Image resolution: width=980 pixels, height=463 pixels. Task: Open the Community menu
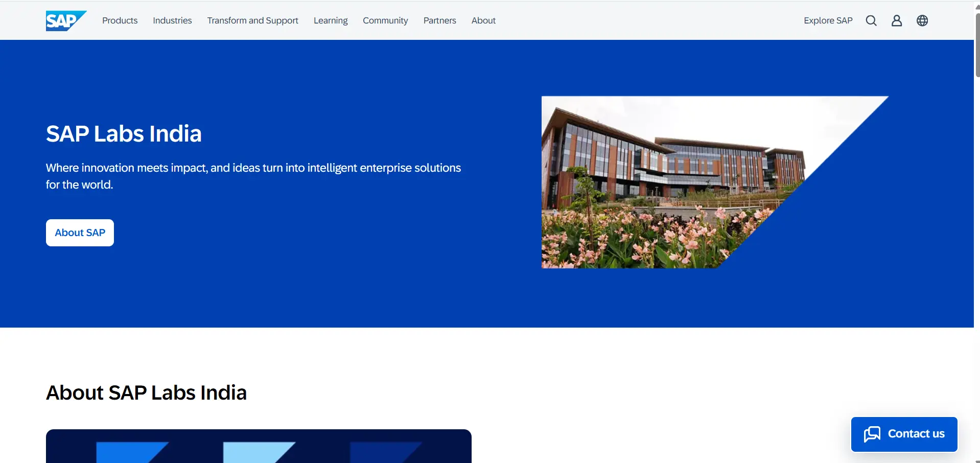(x=385, y=20)
